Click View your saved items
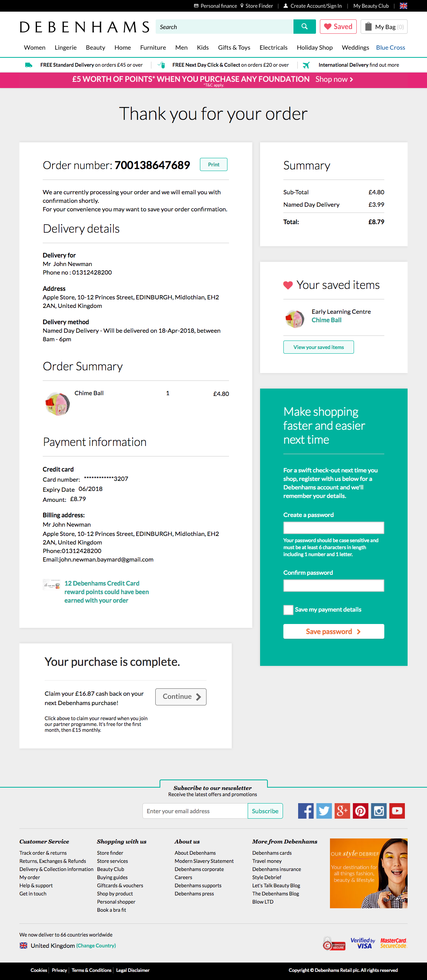The width and height of the screenshot is (427, 980). (x=318, y=347)
